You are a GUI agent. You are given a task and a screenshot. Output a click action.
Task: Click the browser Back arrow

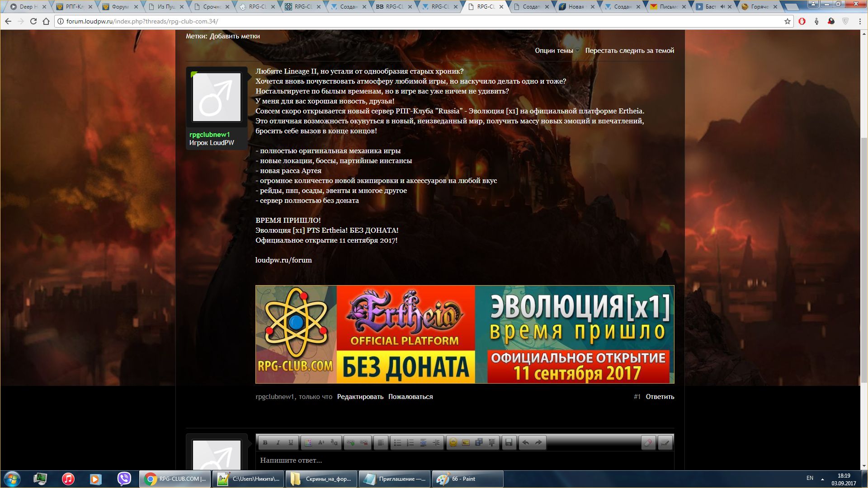click(8, 21)
